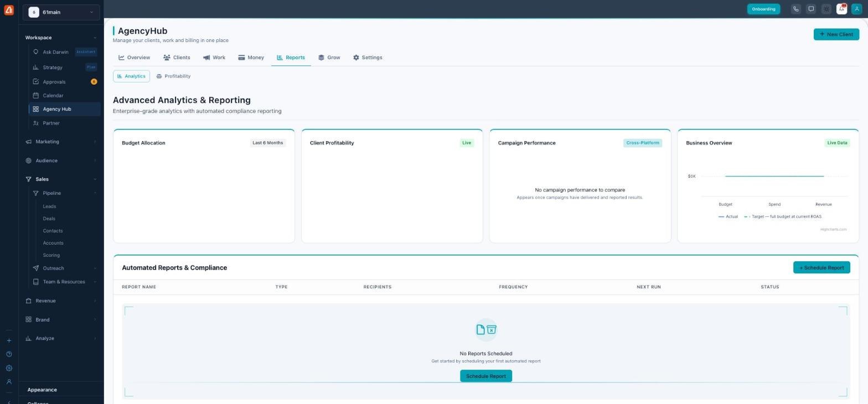Switch to the Overview tab
The image size is (868, 404).
click(134, 58)
